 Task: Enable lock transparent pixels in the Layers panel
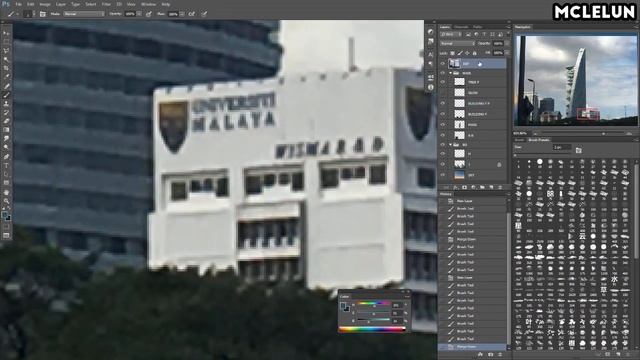pyautogui.click(x=452, y=53)
